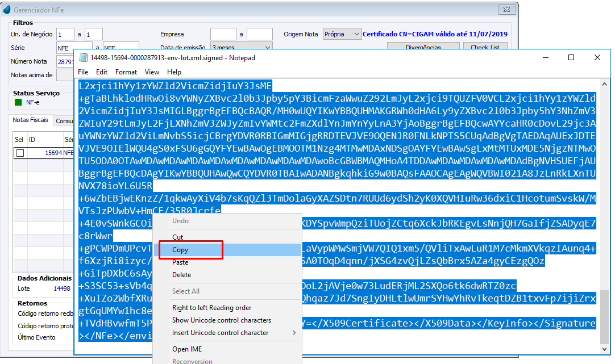Click the second Un. de Negócio field

pyautogui.click(x=94, y=35)
